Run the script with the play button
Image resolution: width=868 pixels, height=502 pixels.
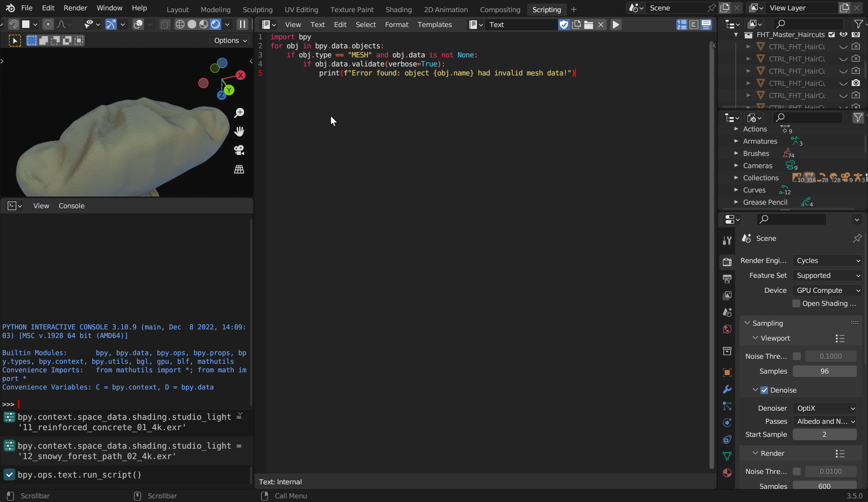616,25
